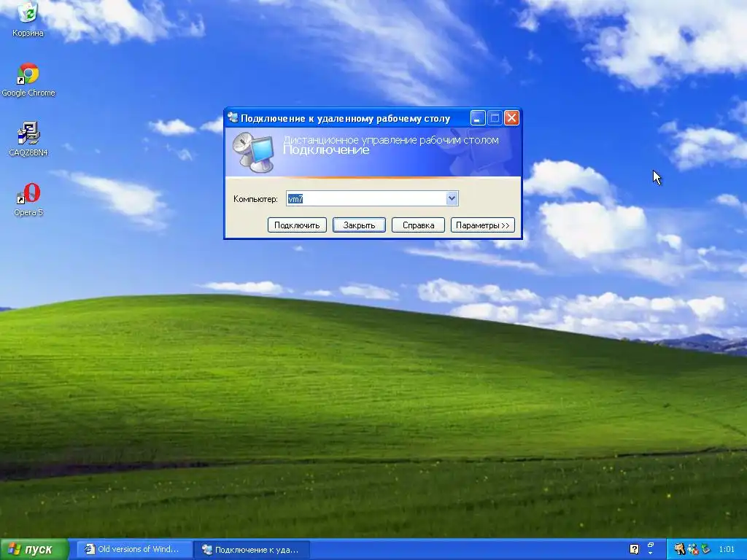Viewport: 747px width, 560px height.
Task: Expand the Компьютер dropdown arrow
Action: click(x=452, y=198)
